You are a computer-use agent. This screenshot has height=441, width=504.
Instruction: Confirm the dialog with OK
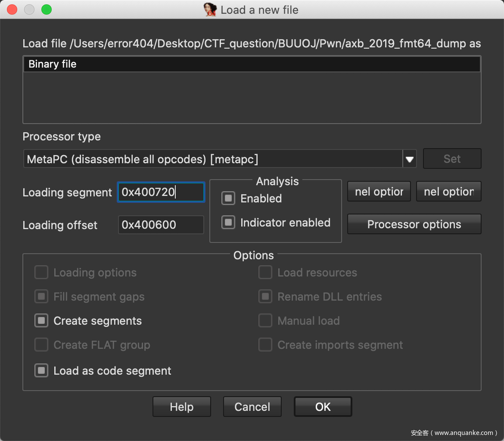[x=323, y=407]
